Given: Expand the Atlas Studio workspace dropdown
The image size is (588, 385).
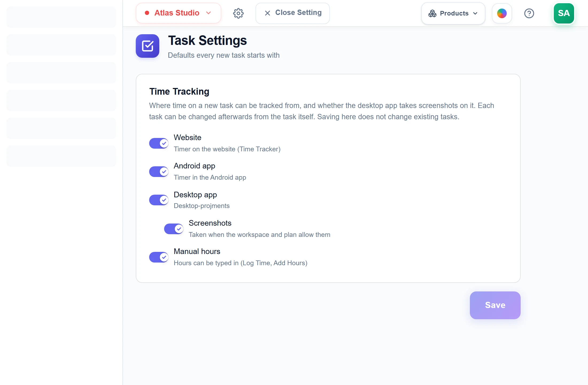Looking at the screenshot, I should (x=178, y=13).
